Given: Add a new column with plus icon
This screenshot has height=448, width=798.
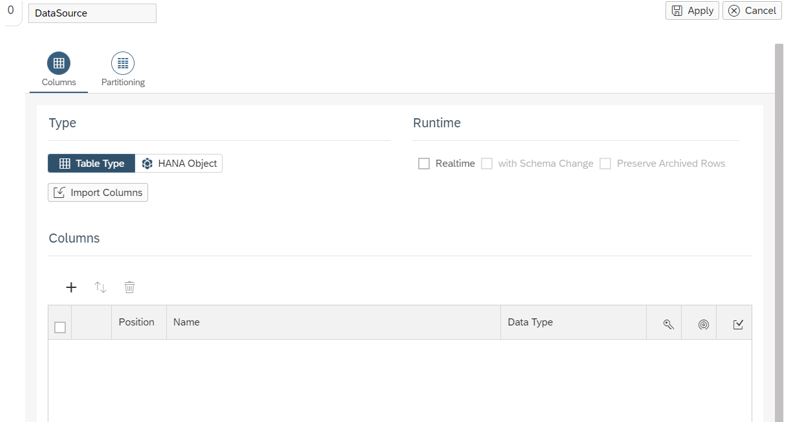Looking at the screenshot, I should click(x=71, y=287).
